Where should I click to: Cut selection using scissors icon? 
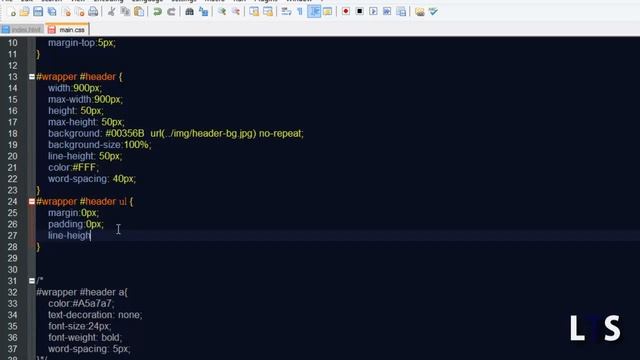click(x=111, y=12)
